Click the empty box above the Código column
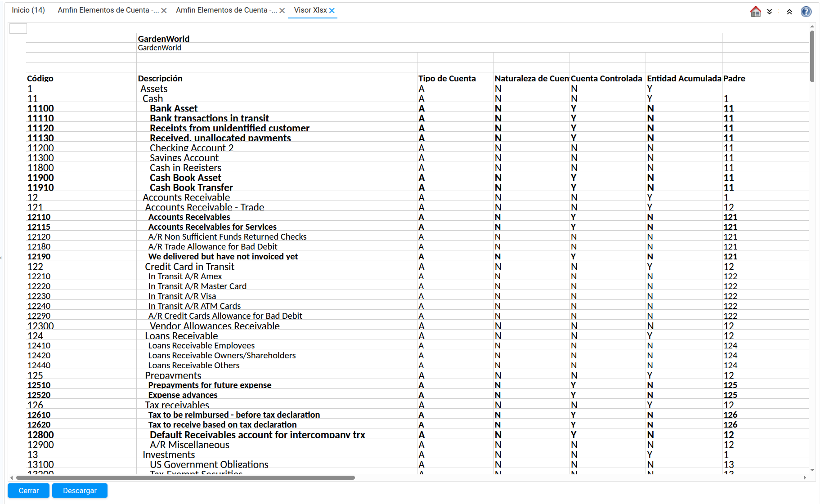The width and height of the screenshot is (821, 504). 18,29
